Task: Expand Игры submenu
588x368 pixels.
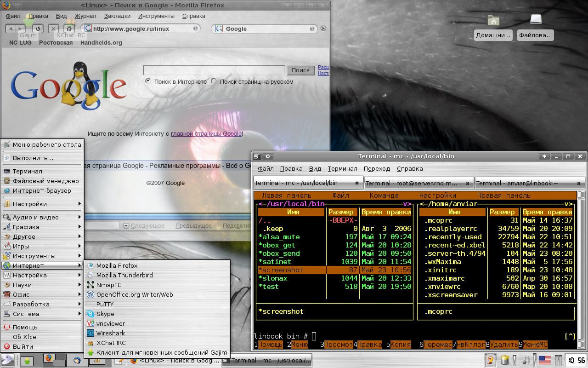Action: pos(42,246)
